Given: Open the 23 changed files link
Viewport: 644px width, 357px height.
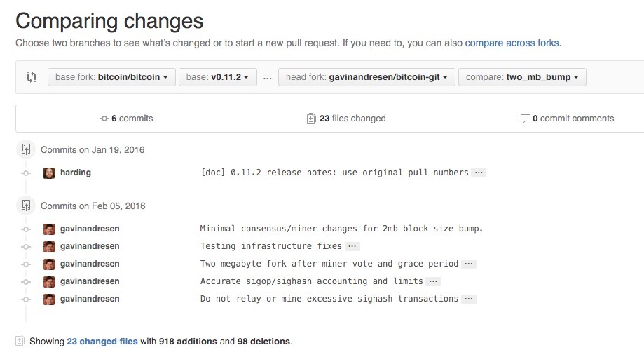Looking at the screenshot, I should (102, 342).
